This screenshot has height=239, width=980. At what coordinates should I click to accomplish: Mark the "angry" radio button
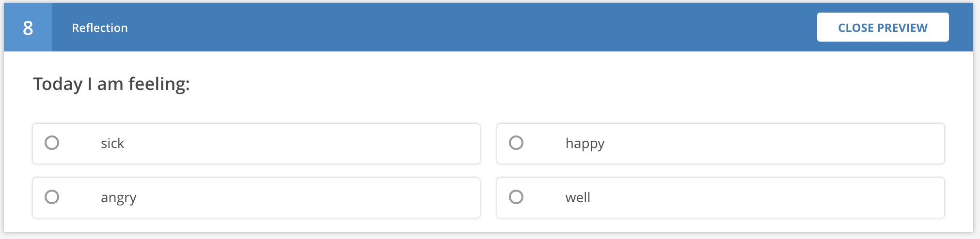pyautogui.click(x=52, y=197)
